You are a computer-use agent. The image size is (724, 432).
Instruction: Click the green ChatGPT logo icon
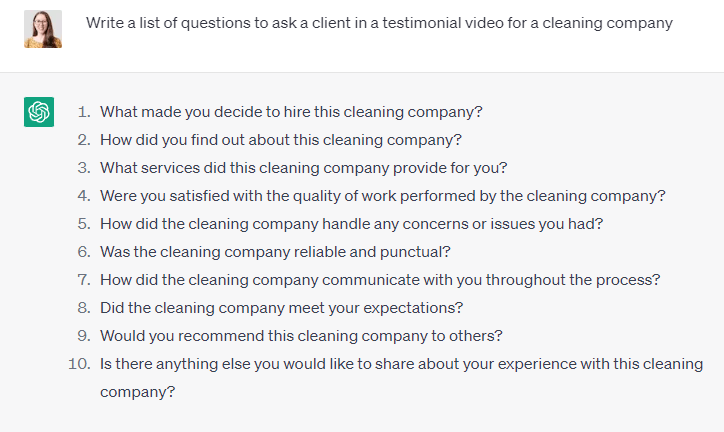coord(39,112)
